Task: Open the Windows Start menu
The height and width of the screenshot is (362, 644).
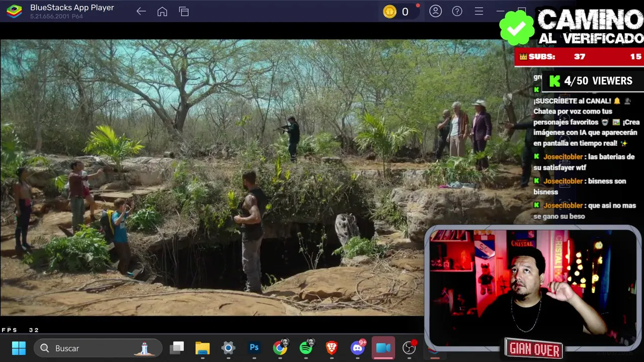Action: tap(19, 348)
